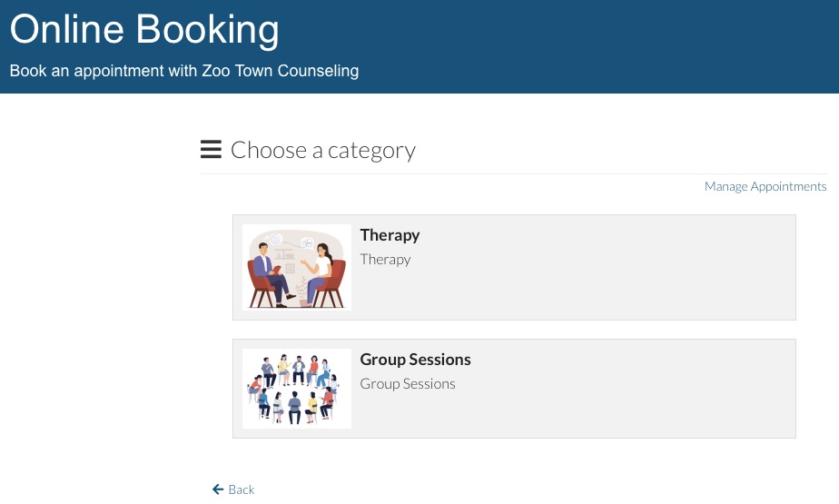Choose the bold Group Sessions category title
The height and width of the screenshot is (504, 839).
(x=415, y=359)
